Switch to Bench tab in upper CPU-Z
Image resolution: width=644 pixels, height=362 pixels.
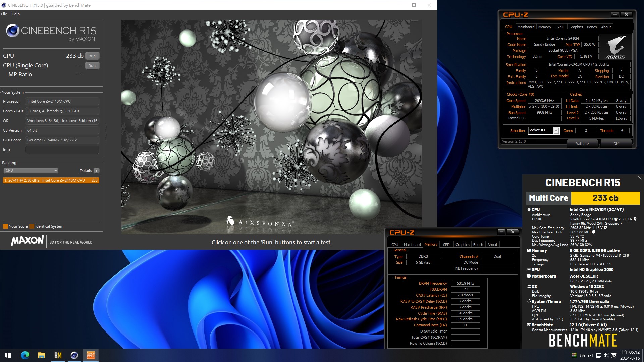[592, 27]
